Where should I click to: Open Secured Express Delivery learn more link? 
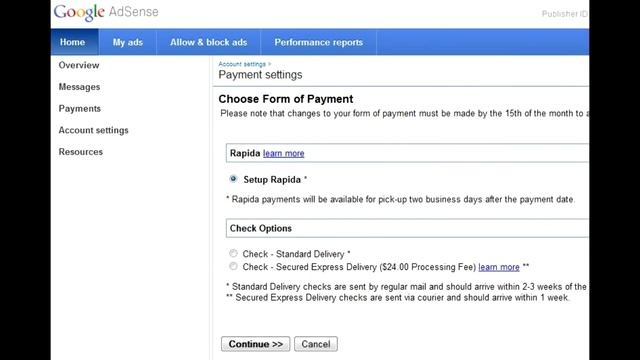[499, 267]
